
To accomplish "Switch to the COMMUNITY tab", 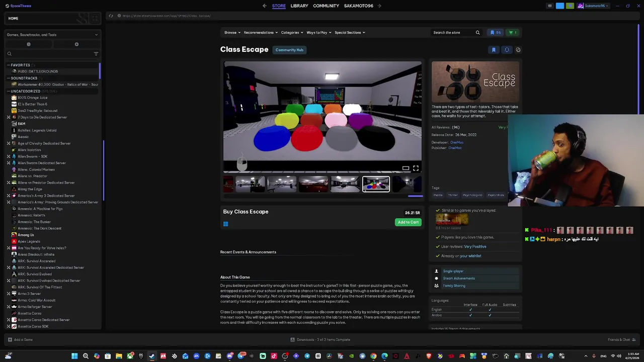I will [x=326, y=6].
